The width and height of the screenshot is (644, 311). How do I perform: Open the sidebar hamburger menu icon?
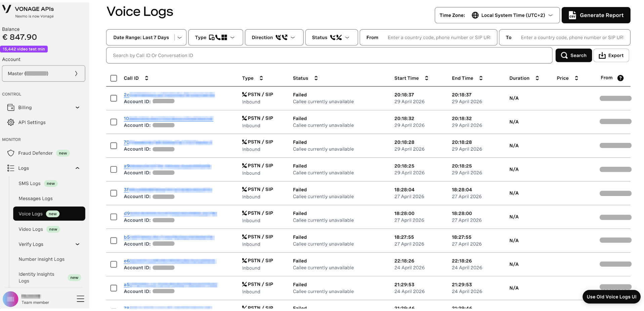(x=80, y=299)
